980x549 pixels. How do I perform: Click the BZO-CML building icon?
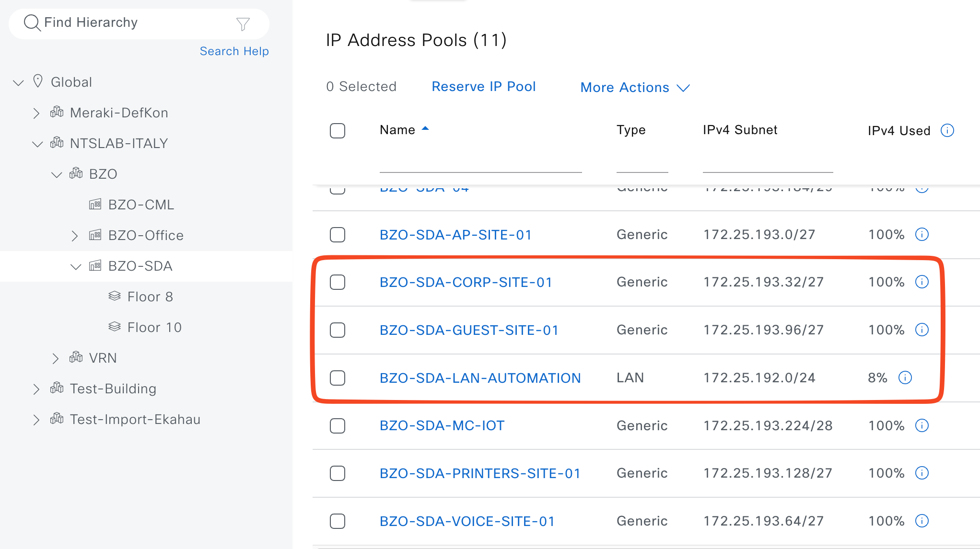95,205
